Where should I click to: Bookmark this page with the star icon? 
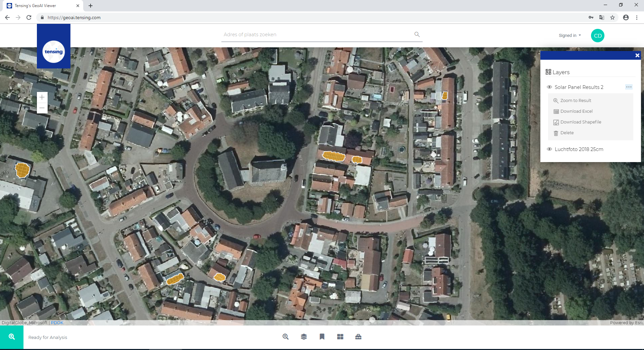click(x=612, y=17)
